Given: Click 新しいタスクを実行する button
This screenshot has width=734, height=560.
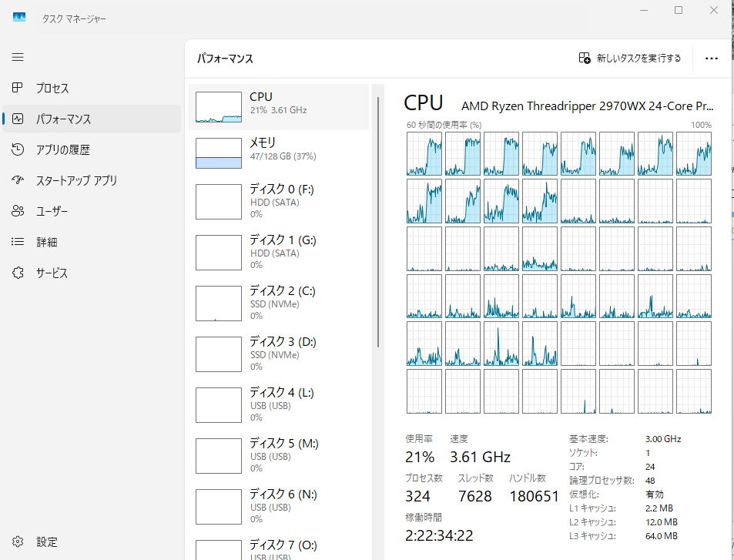Looking at the screenshot, I should [630, 59].
